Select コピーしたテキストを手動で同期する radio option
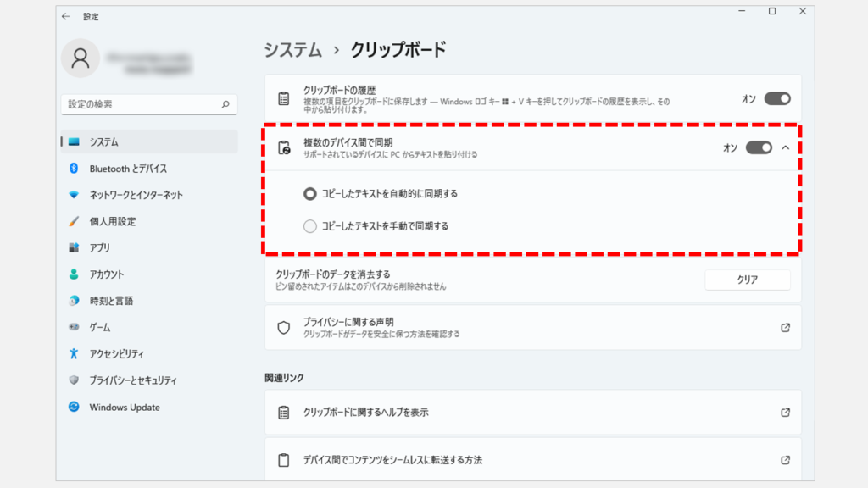868x488 pixels. click(x=310, y=226)
